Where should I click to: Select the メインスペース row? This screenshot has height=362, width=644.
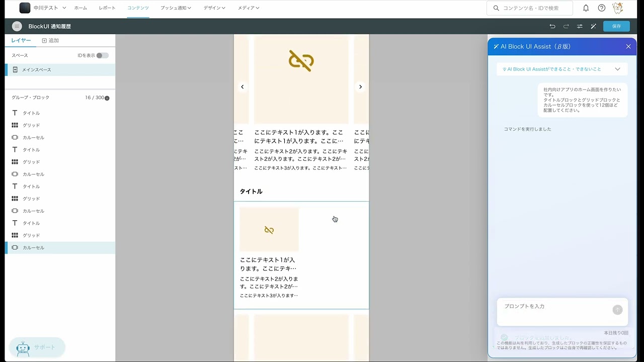60,70
